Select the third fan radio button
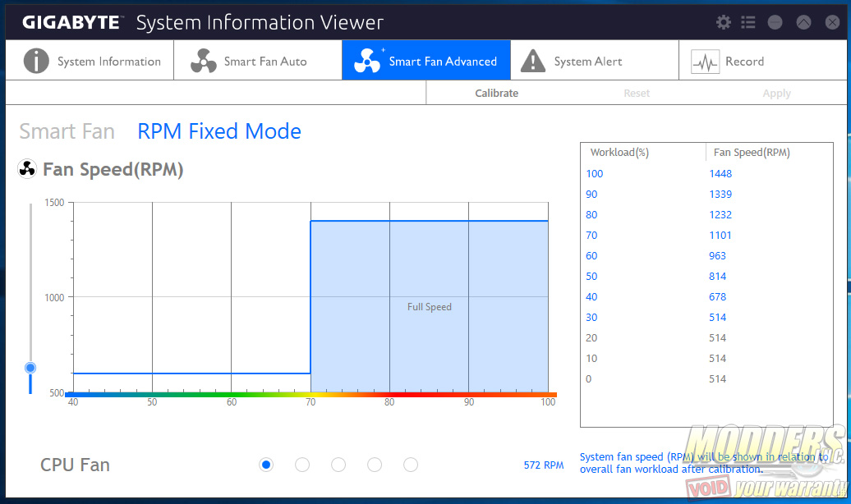 pyautogui.click(x=338, y=465)
